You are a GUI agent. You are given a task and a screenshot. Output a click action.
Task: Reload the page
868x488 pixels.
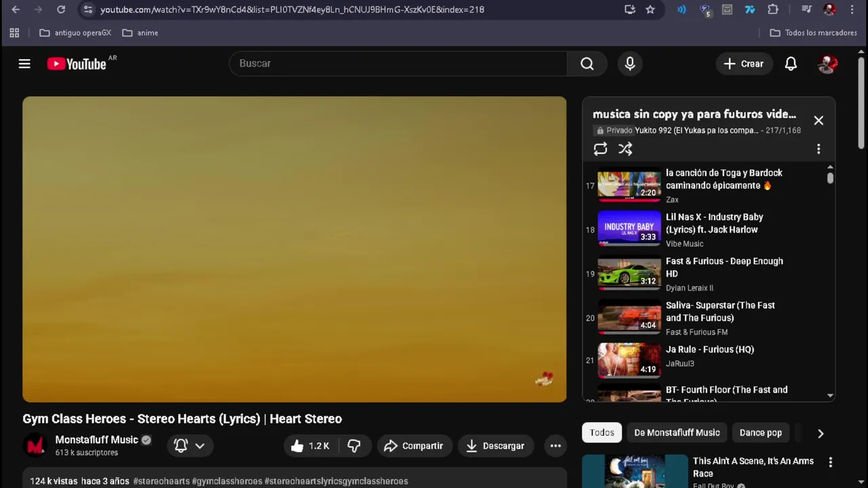pyautogui.click(x=61, y=9)
